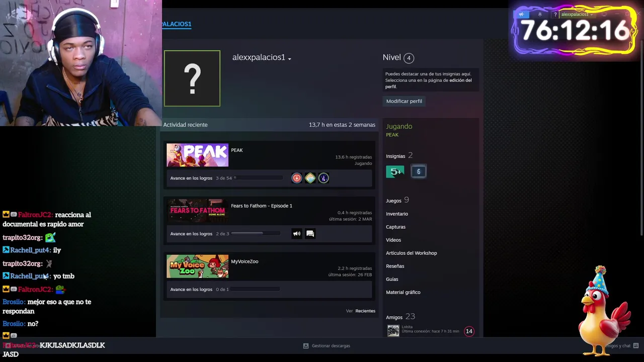Click PEAK achievement progress bar
The image size is (644, 362).
pyautogui.click(x=259, y=178)
